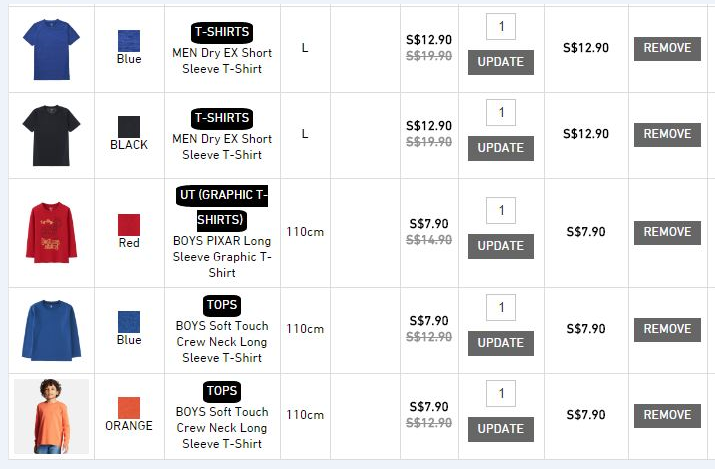Viewport: 715px width, 469px height.
Task: Open TOPS category link for orange shirt
Action: pos(221,391)
